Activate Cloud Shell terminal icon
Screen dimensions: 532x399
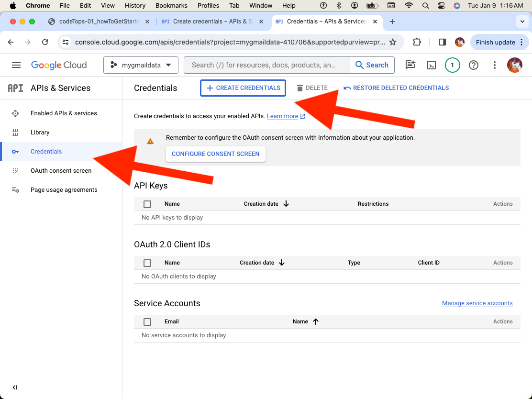[432, 65]
